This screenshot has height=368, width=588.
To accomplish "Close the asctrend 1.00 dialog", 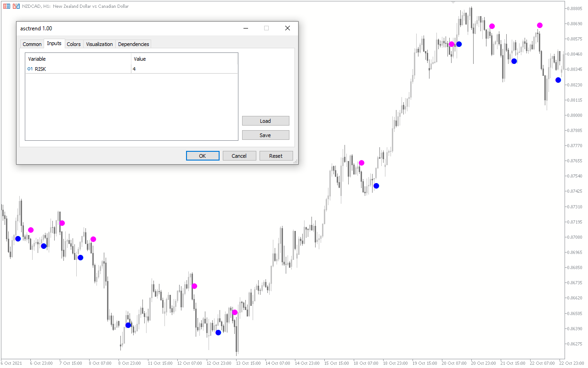I will pos(288,28).
